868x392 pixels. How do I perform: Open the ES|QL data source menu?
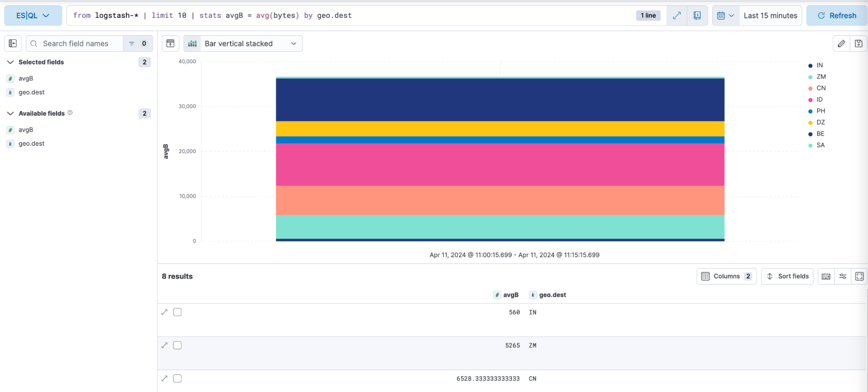pos(33,15)
